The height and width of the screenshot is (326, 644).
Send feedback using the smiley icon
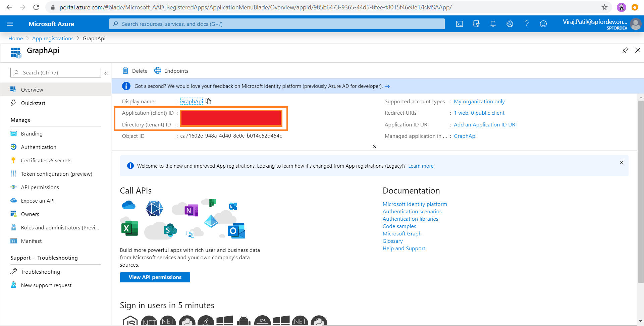pyautogui.click(x=543, y=24)
